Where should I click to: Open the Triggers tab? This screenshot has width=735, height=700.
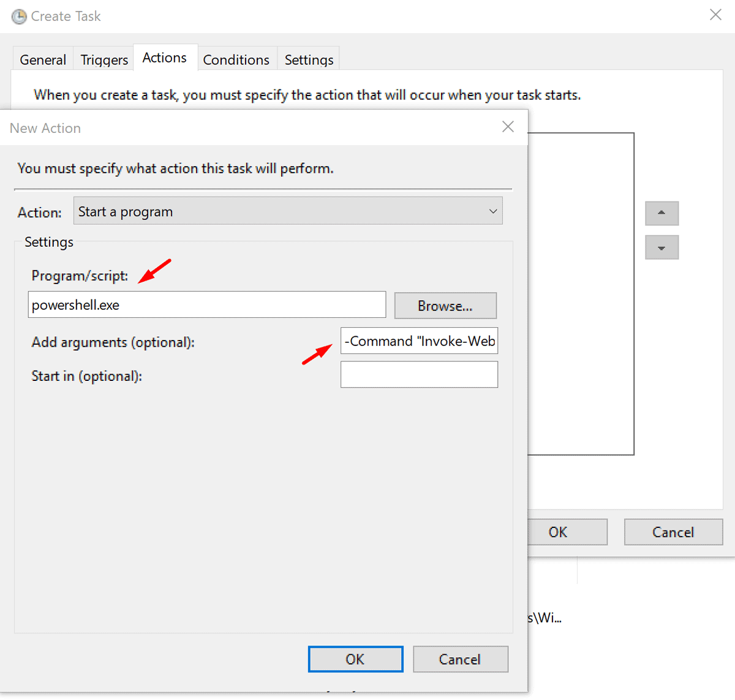point(104,60)
